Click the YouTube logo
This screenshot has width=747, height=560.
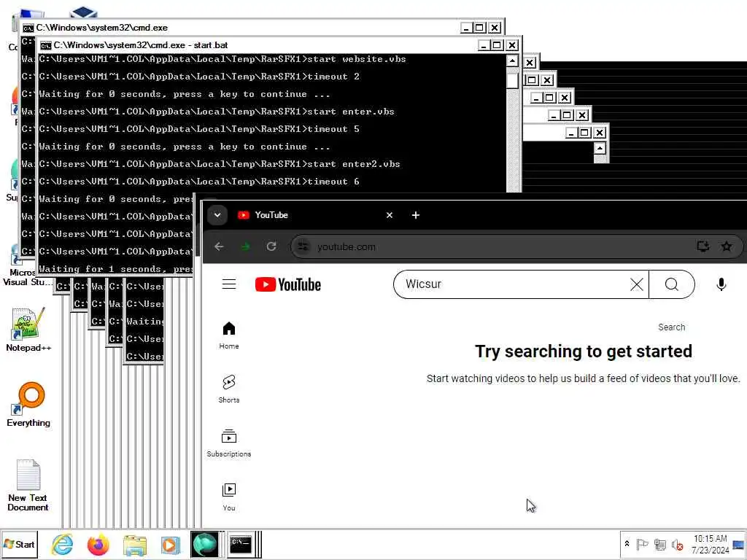click(x=287, y=284)
